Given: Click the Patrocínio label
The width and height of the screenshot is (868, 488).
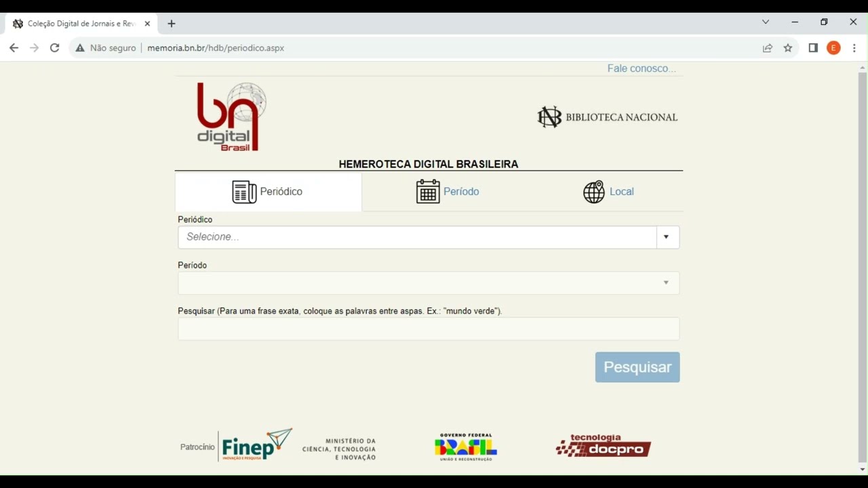Looking at the screenshot, I should (197, 447).
